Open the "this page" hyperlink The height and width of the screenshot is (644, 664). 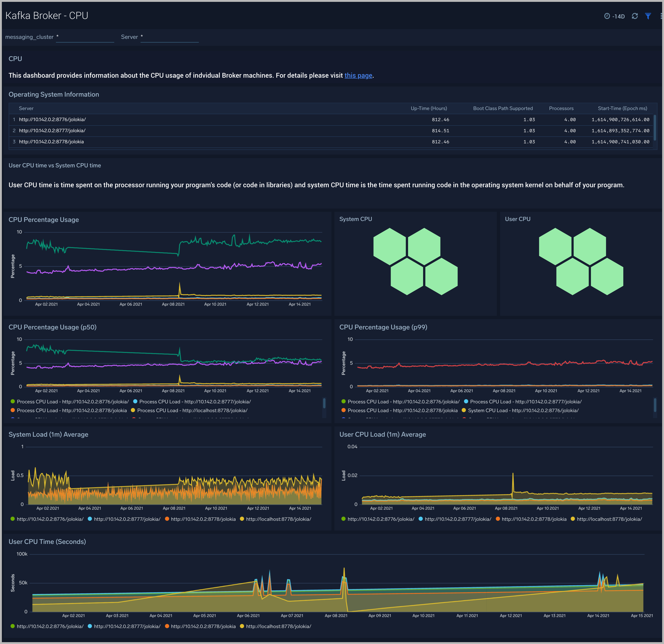[x=358, y=75]
